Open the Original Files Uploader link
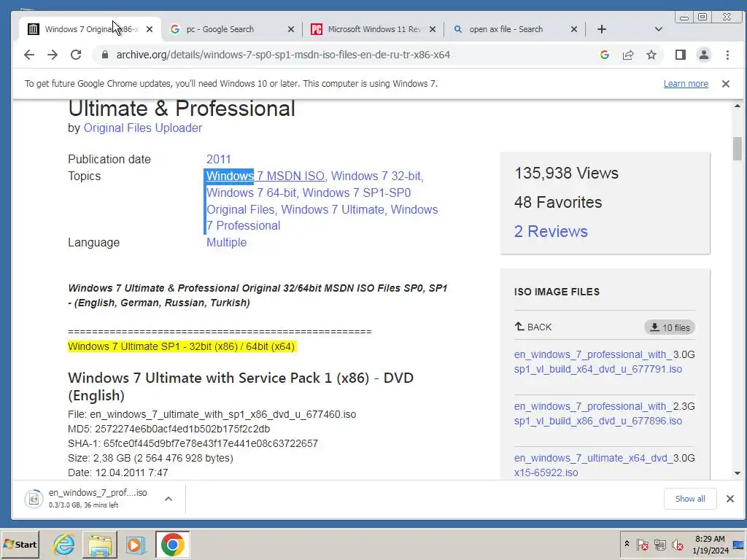 tap(143, 128)
